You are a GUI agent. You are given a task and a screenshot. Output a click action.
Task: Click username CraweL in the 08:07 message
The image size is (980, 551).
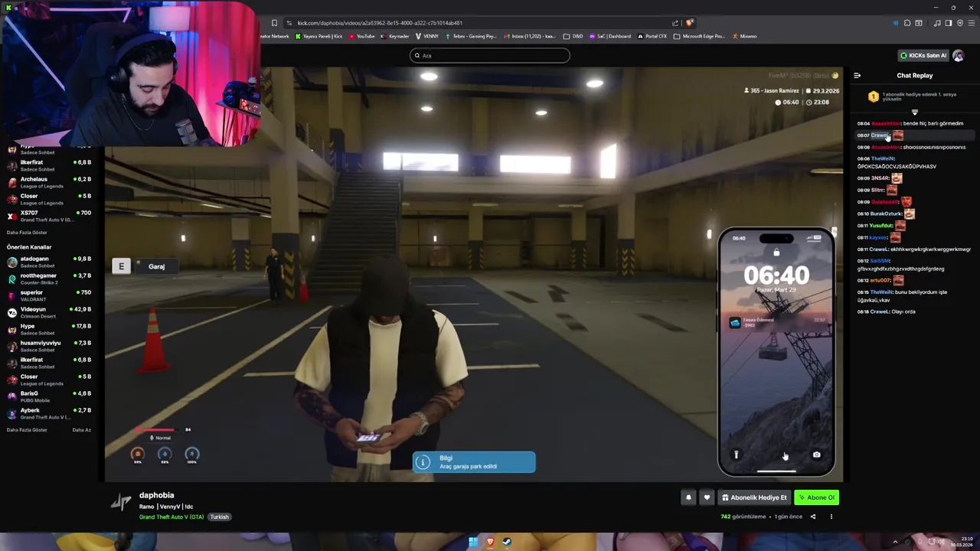pyautogui.click(x=879, y=135)
